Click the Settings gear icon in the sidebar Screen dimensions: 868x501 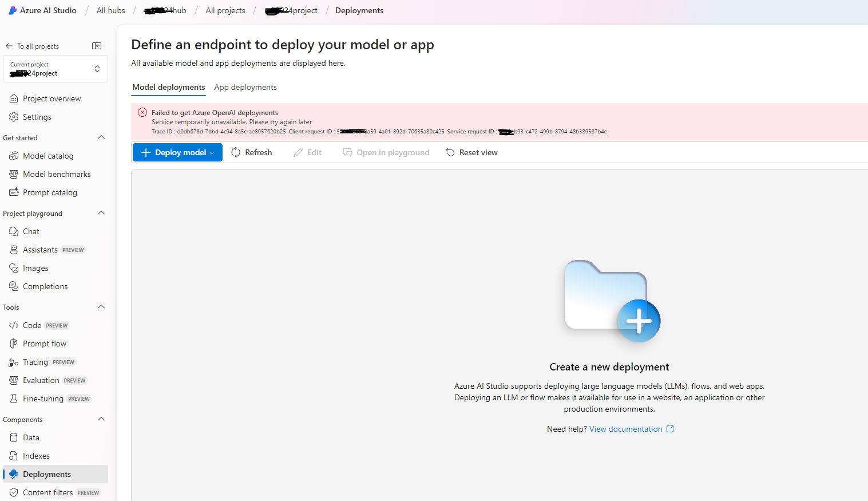[x=14, y=117]
